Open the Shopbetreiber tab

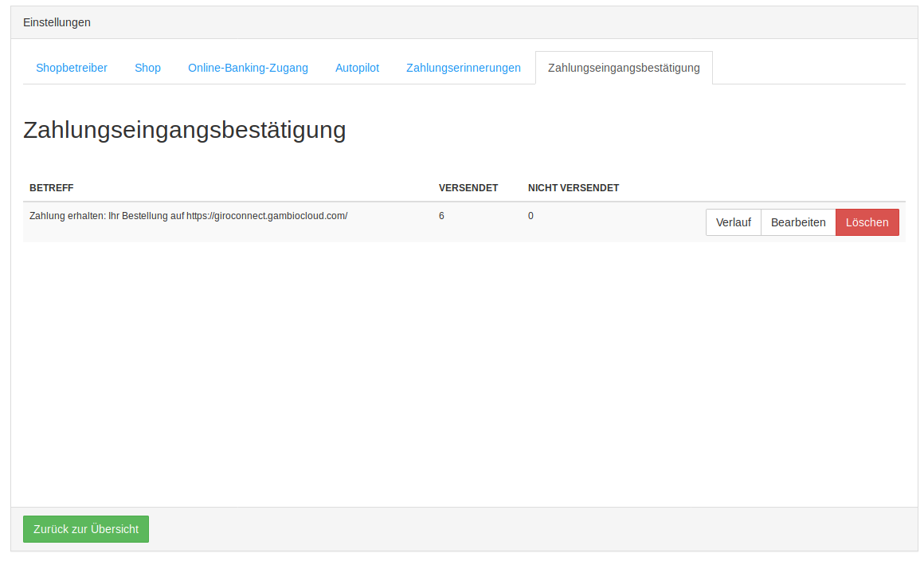point(72,68)
